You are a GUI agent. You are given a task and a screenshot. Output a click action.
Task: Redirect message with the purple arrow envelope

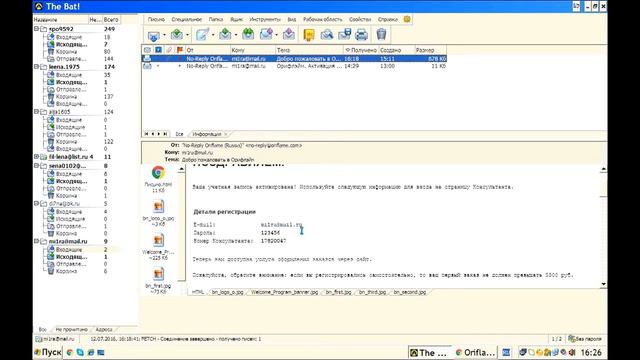click(289, 35)
